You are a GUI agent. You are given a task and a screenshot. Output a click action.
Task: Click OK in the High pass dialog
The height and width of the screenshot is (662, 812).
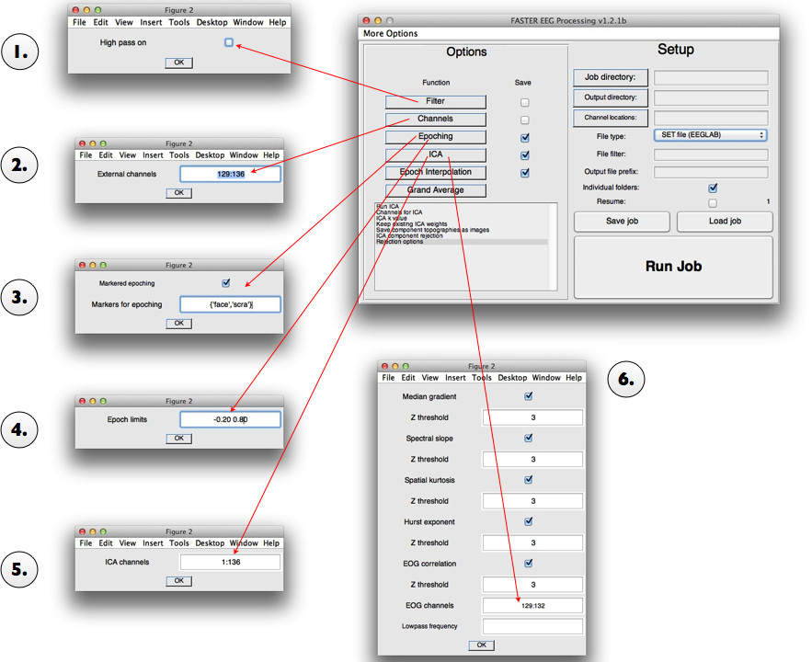coord(179,63)
